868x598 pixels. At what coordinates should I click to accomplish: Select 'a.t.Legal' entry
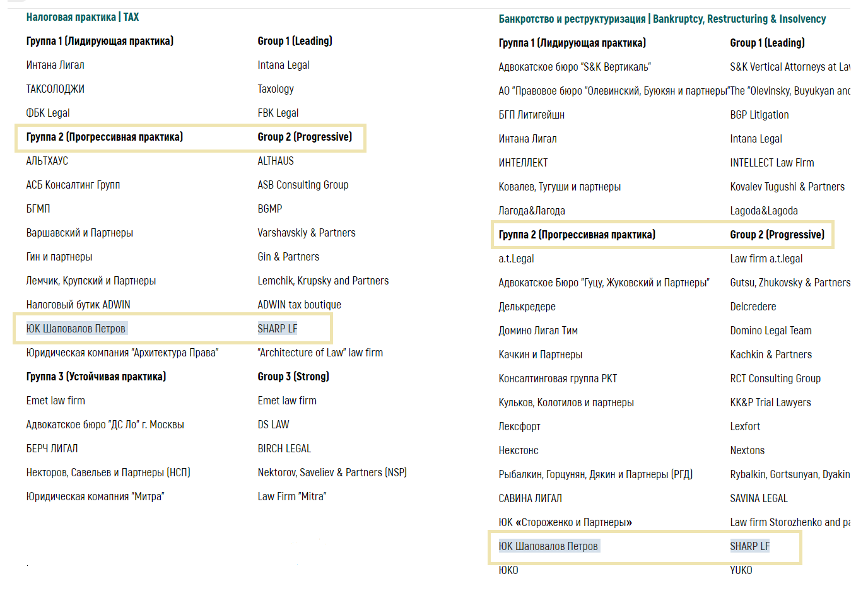pyautogui.click(x=516, y=259)
